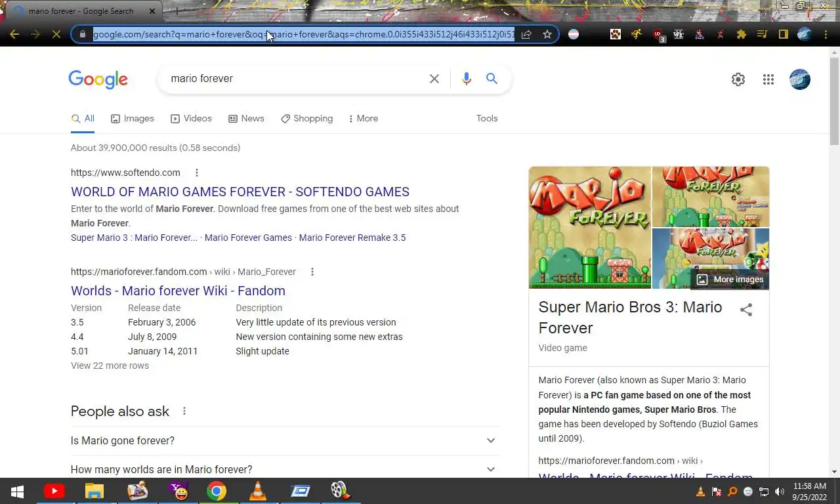Toggle the Chrome side panel
This screenshot has width=840, height=504.
point(784,34)
